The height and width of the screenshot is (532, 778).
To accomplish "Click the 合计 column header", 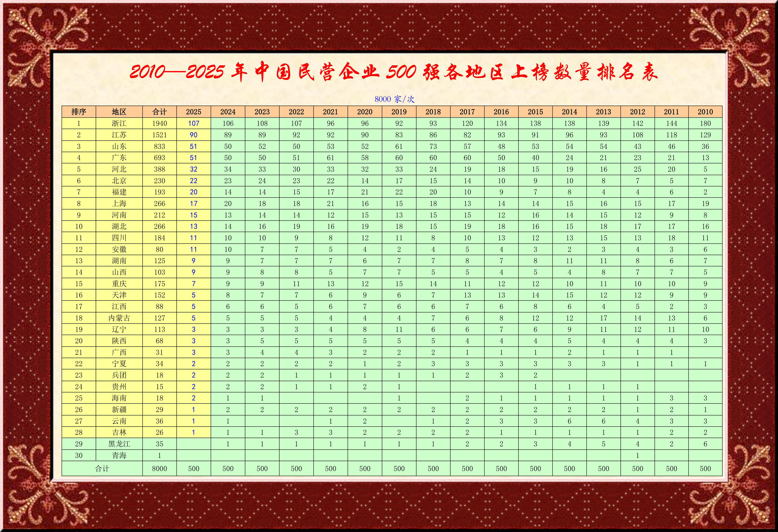I will click(159, 112).
